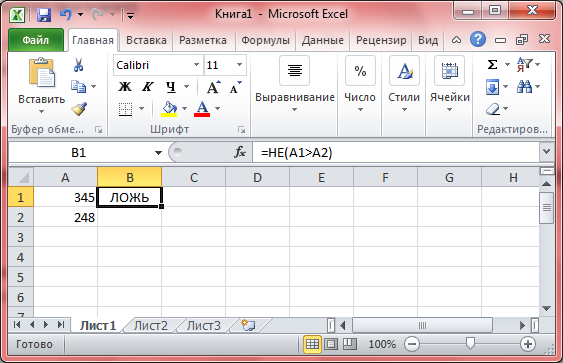The width and height of the screenshot is (563, 363).
Task: Click the vertical scrollbar down arrow
Action: tap(546, 308)
